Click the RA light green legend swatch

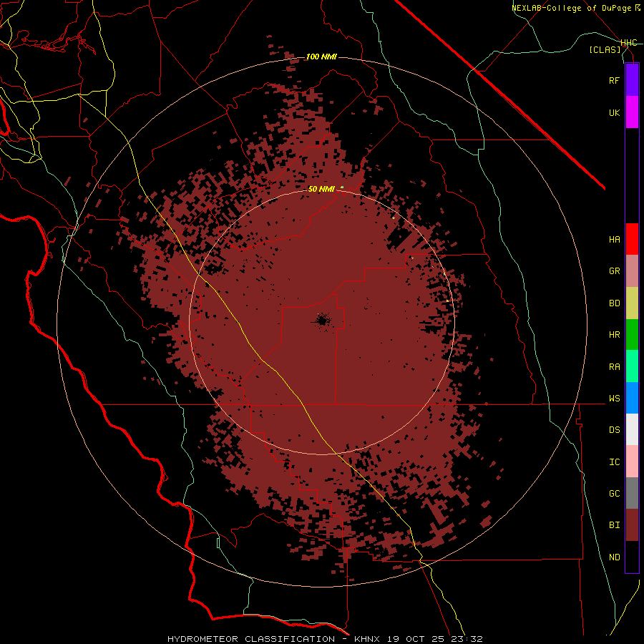[x=632, y=366]
